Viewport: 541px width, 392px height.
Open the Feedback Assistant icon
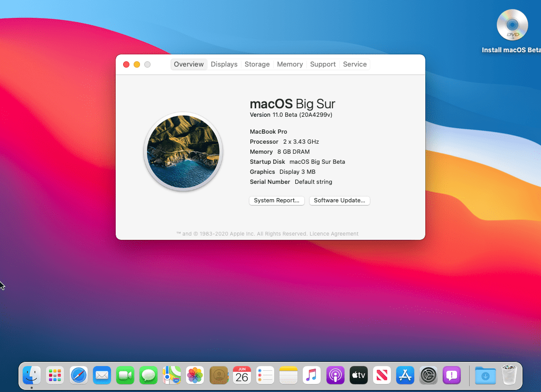[x=452, y=375]
